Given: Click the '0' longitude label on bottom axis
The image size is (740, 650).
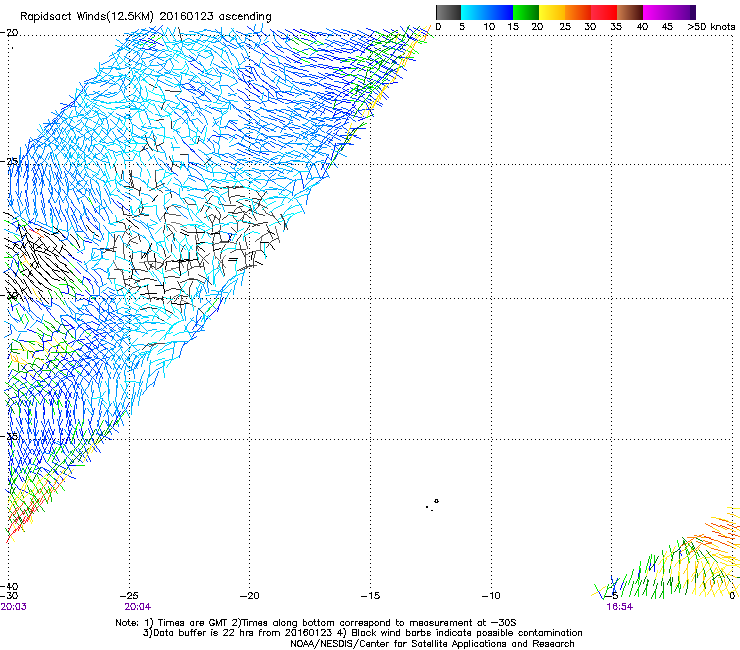Looking at the screenshot, I should point(732,596).
